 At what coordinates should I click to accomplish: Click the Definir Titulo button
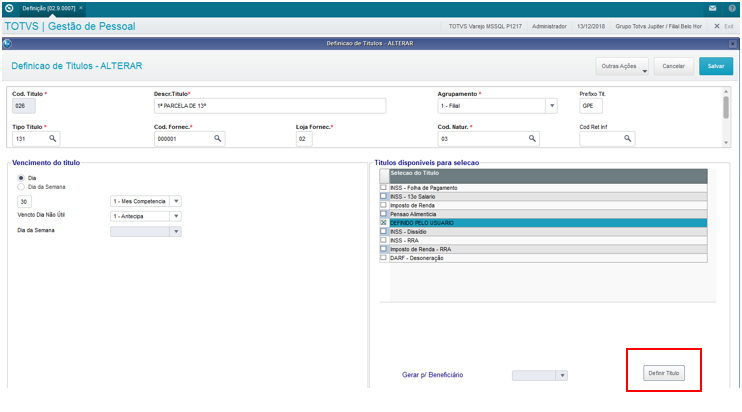pos(663,373)
